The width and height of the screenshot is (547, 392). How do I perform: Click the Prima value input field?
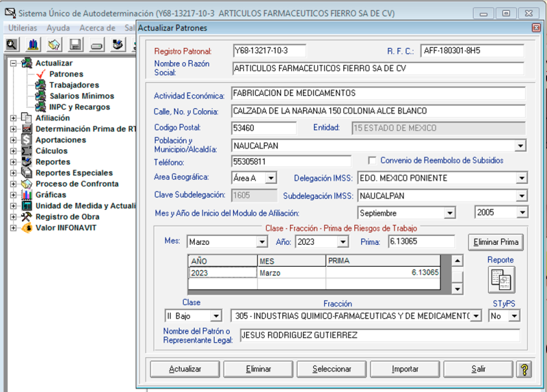[x=421, y=241]
